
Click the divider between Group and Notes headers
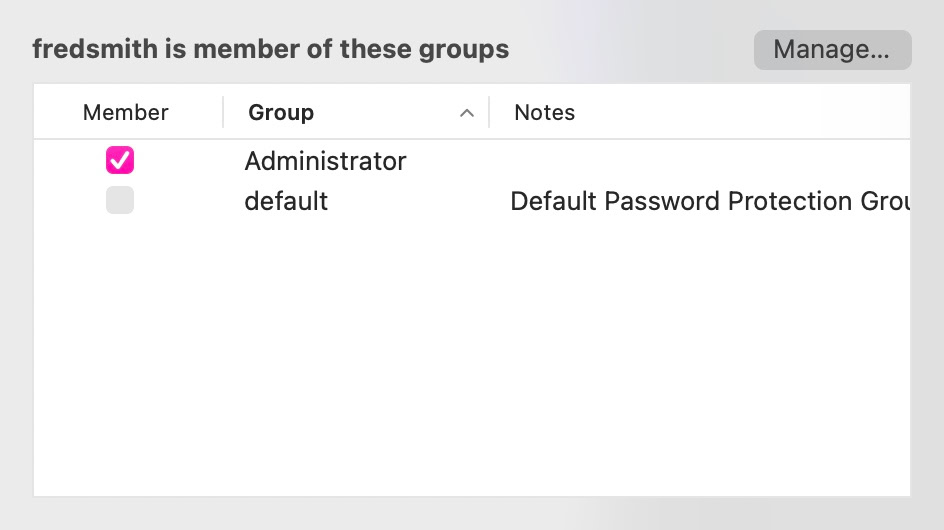(489, 112)
